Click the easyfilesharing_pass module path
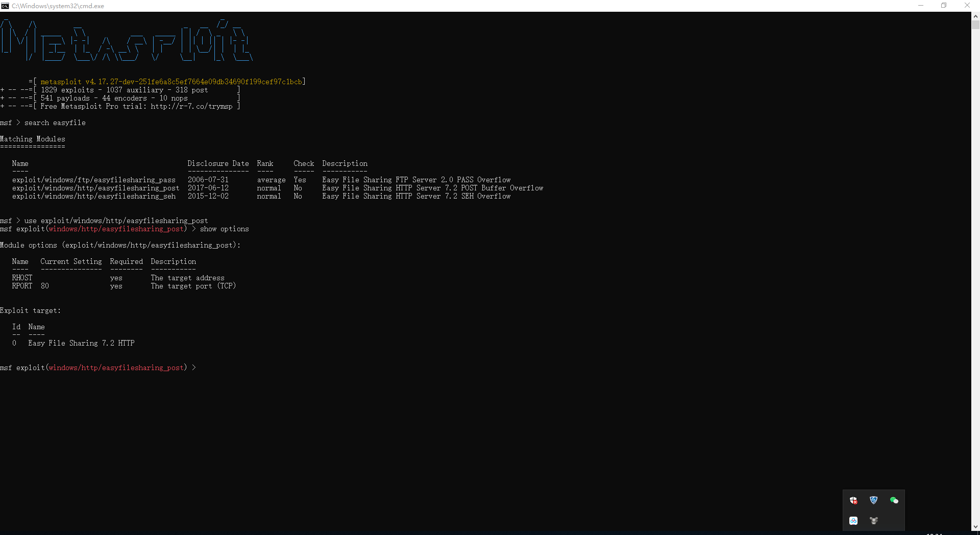 click(x=94, y=180)
